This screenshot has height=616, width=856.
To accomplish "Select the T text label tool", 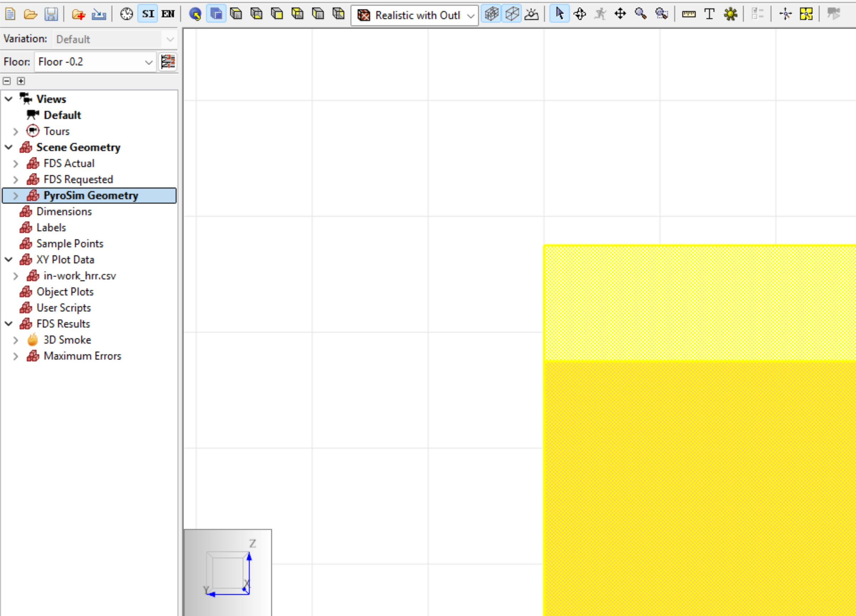I will [x=709, y=14].
